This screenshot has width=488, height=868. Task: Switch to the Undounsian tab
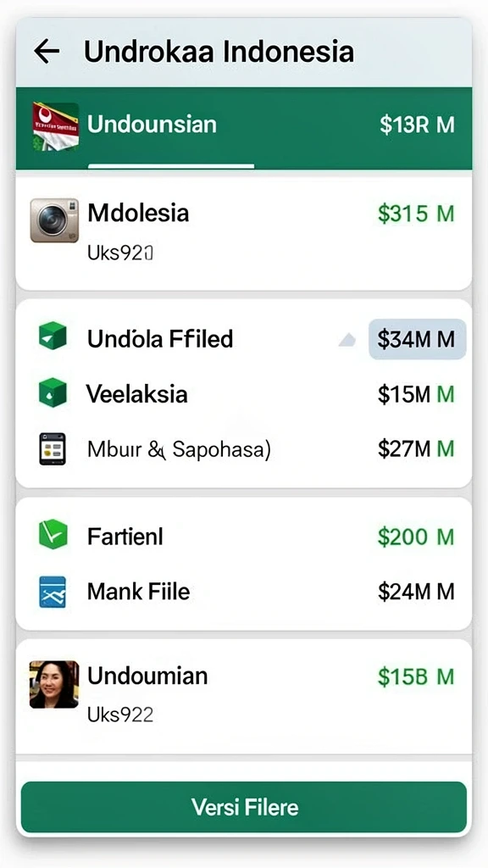[x=152, y=124]
